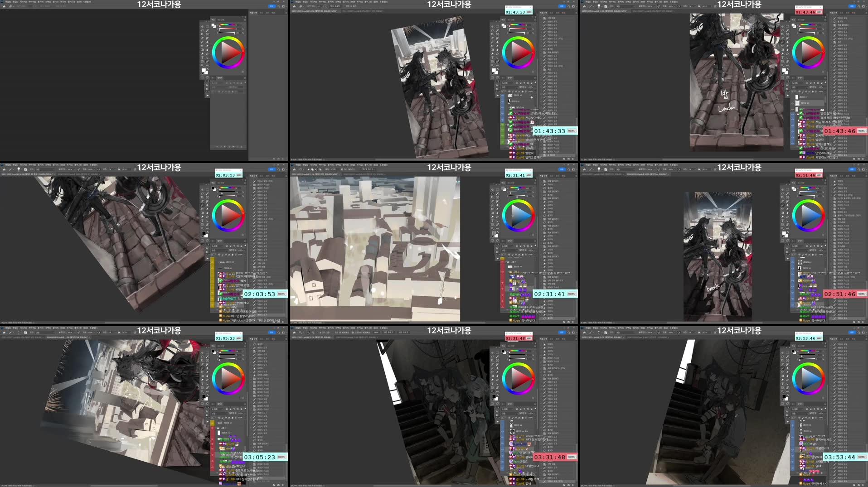Enable Quick Mask mode icon in the 01:43:33 frame
Image resolution: width=868 pixels, height=487 pixels.
click(492, 77)
